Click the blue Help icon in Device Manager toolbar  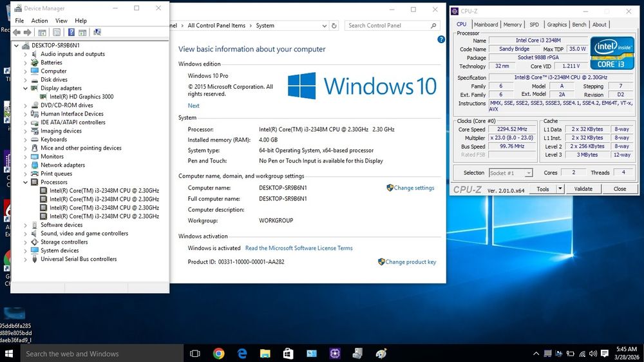tap(71, 32)
